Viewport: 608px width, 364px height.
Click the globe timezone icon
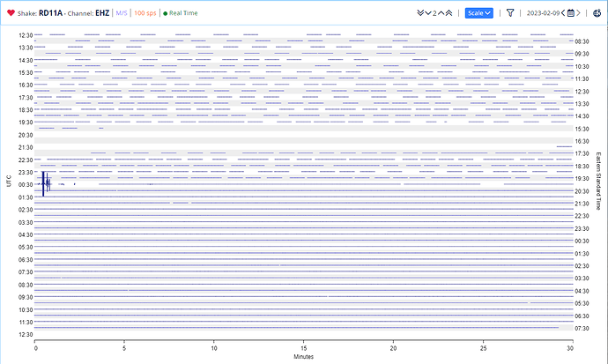click(x=597, y=13)
